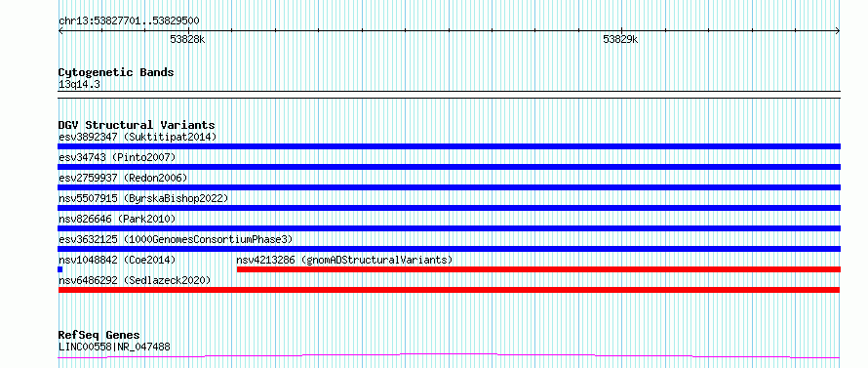868x368 pixels.
Task: Select the blue bar for esv3632125
Action: (x=449, y=249)
